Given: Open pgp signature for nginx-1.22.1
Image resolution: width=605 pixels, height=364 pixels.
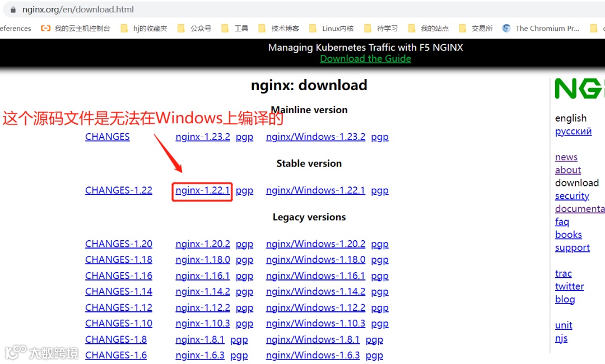Looking at the screenshot, I should 245,191.
